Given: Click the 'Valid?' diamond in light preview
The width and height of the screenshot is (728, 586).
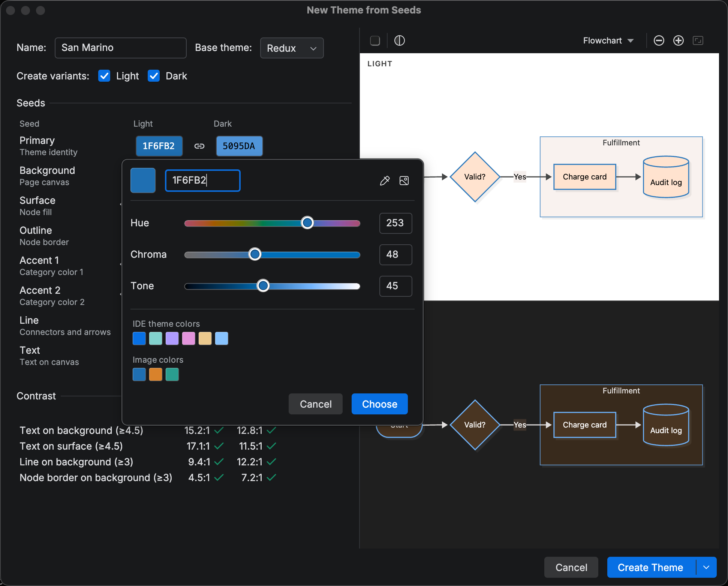Looking at the screenshot, I should 475,177.
